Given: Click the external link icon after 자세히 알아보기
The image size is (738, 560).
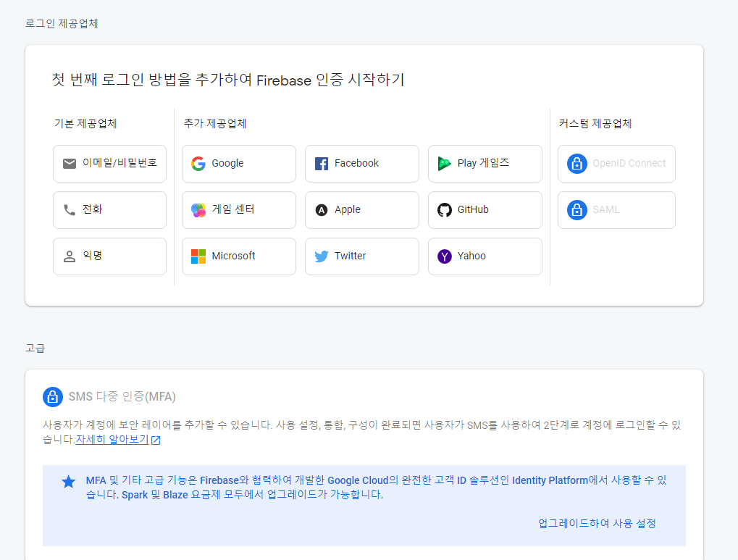Looking at the screenshot, I should click(156, 440).
